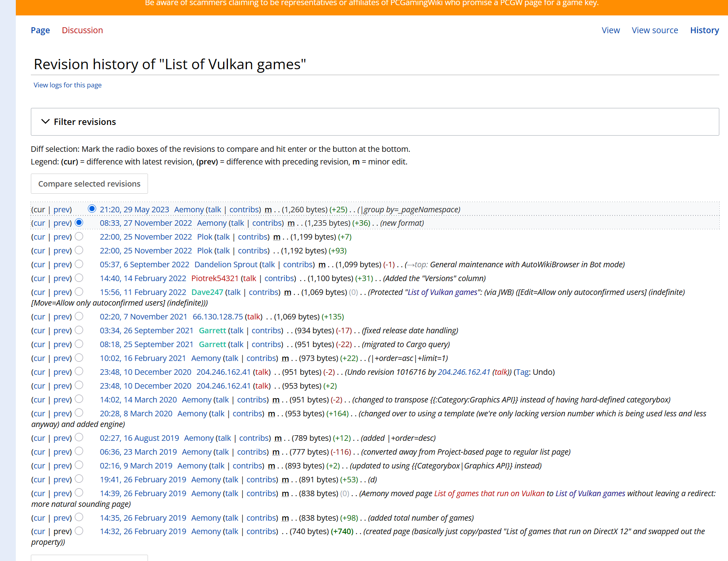
Task: Click prev link for 05:37, 6 September 2022
Action: pos(61,264)
